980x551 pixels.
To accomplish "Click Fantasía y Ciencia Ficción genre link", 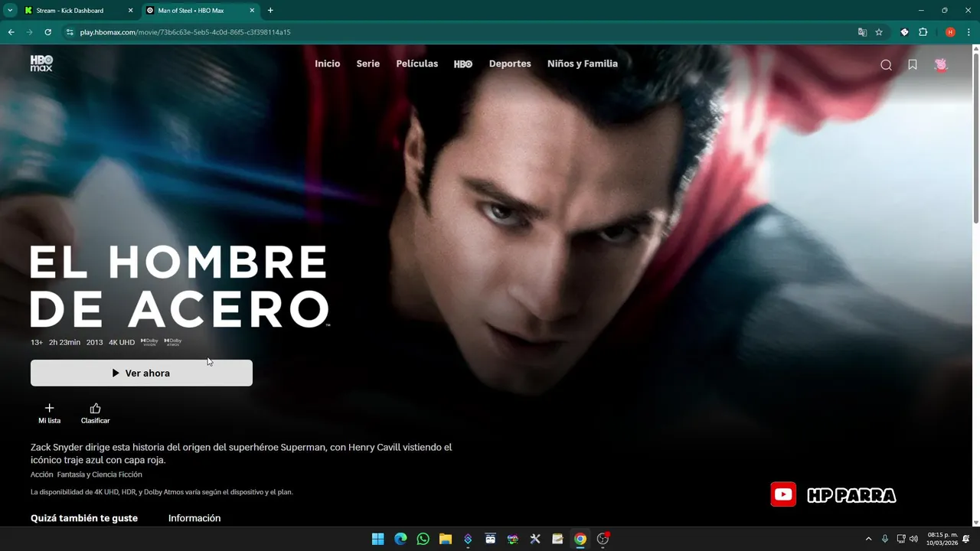I will (x=100, y=474).
